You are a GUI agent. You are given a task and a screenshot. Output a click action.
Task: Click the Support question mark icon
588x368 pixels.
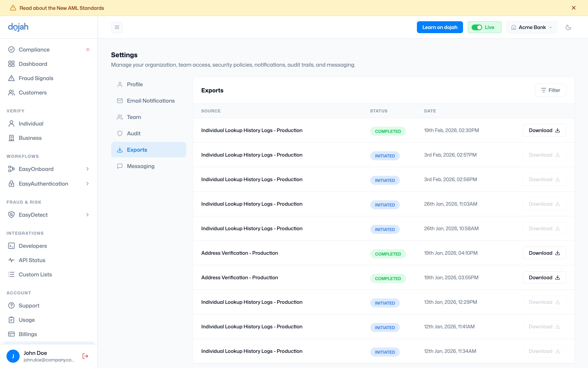[11, 305]
